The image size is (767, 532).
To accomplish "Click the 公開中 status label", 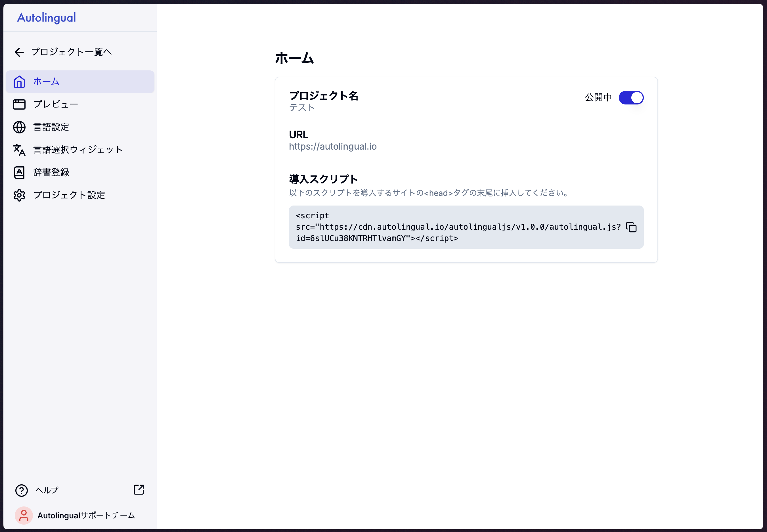I will (598, 97).
